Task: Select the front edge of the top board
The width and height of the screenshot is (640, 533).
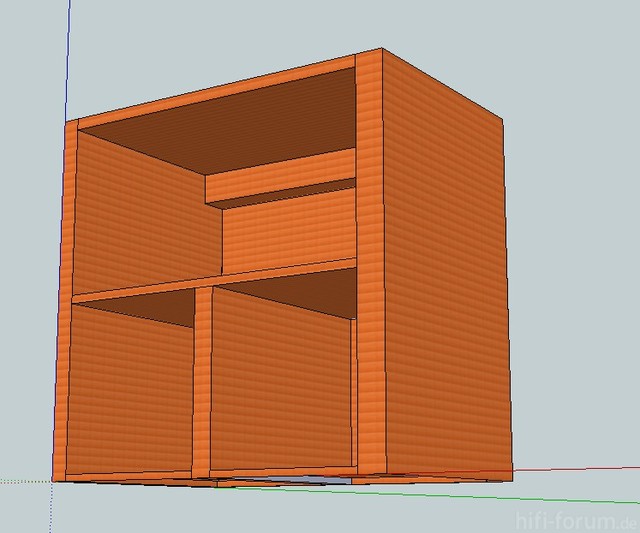Action: 216,92
